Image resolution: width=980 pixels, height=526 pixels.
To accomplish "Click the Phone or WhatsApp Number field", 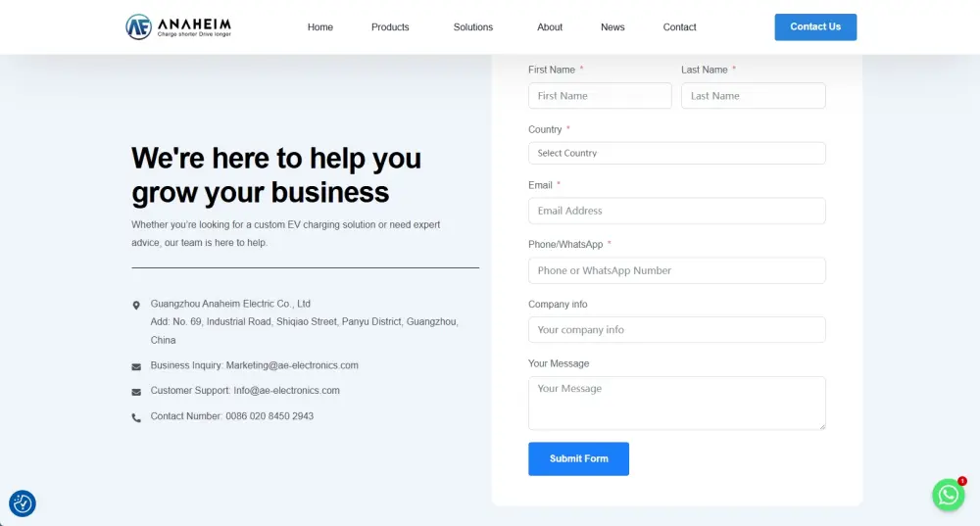I will [676, 270].
